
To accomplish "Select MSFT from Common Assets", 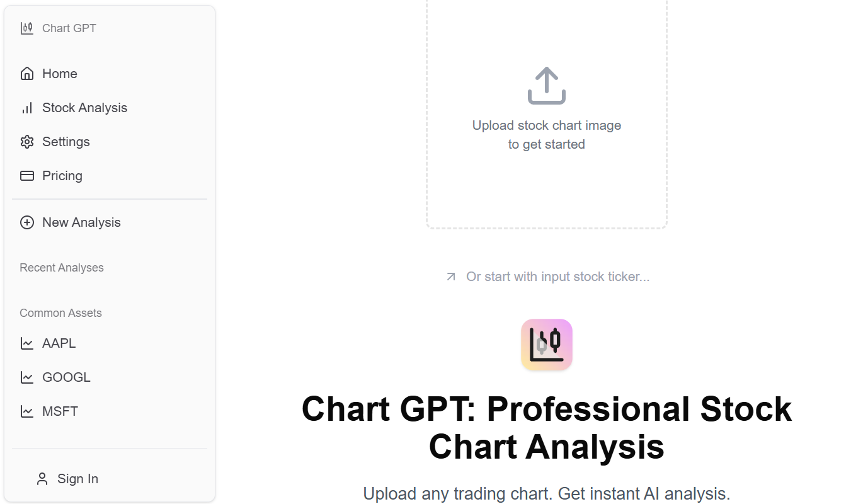I will pos(60,411).
